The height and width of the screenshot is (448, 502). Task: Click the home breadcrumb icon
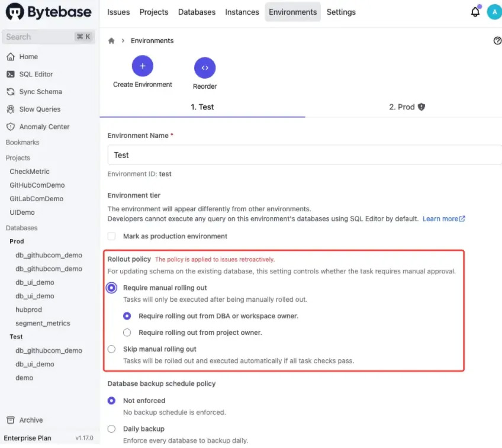tap(111, 41)
